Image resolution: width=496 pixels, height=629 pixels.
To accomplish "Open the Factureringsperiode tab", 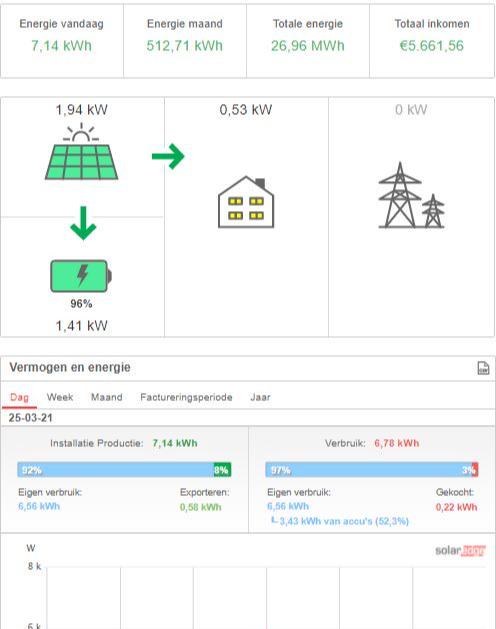I will click(x=186, y=397).
